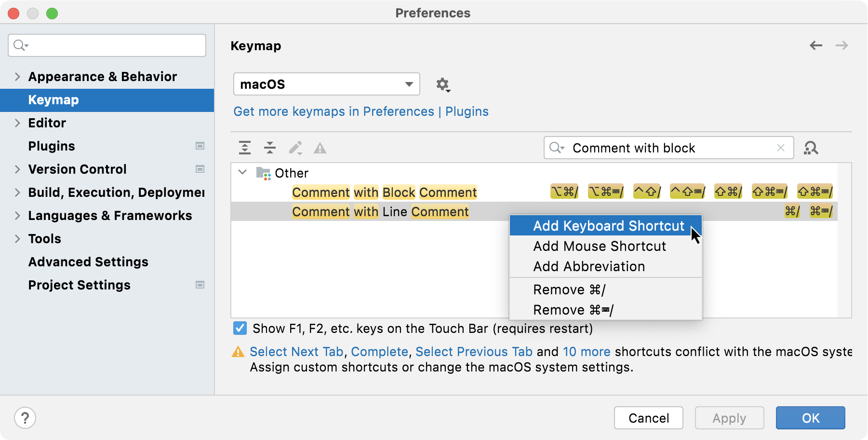The width and height of the screenshot is (868, 440).
Task: Click the keymap settings gear icon
Action: click(x=442, y=84)
